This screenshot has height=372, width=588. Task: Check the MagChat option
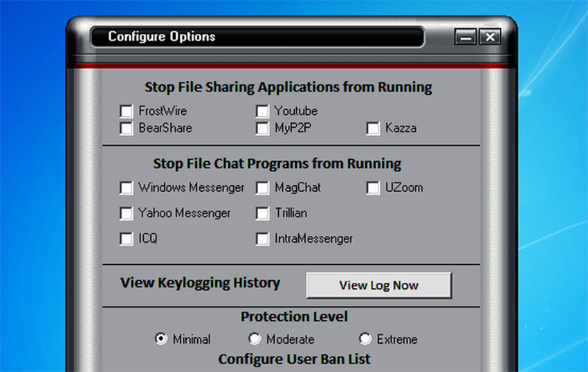click(x=262, y=188)
